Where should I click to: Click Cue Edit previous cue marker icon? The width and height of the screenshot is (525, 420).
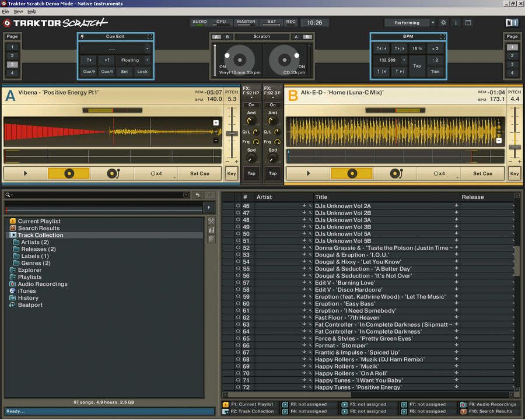tap(89, 60)
